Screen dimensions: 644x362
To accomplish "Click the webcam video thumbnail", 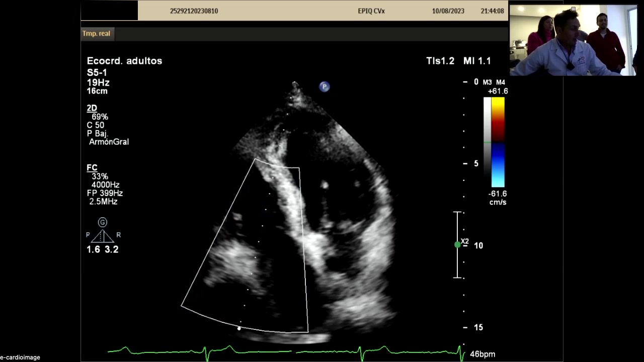I will (574, 40).
